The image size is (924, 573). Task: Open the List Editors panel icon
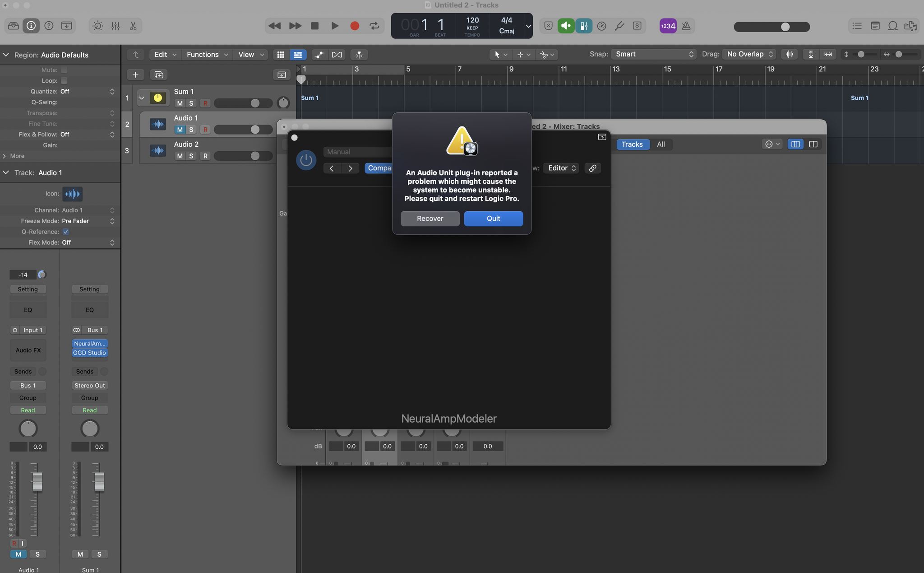(x=857, y=26)
